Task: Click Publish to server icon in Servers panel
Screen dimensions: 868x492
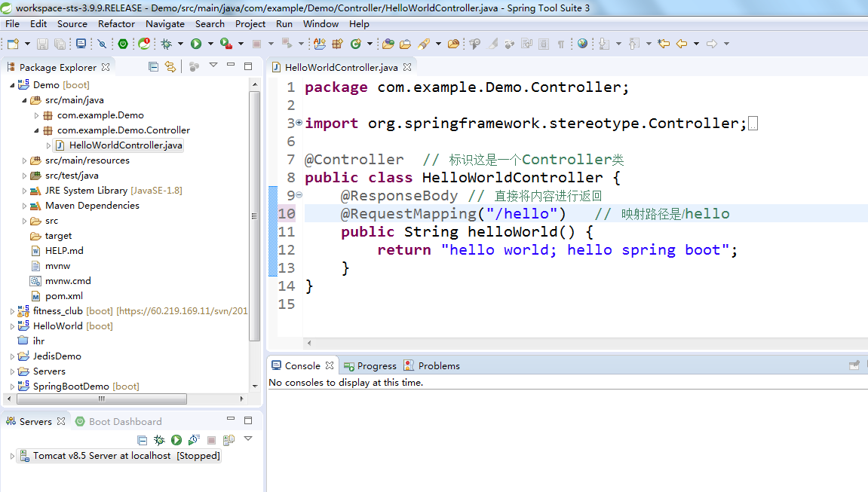Action: click(x=229, y=440)
